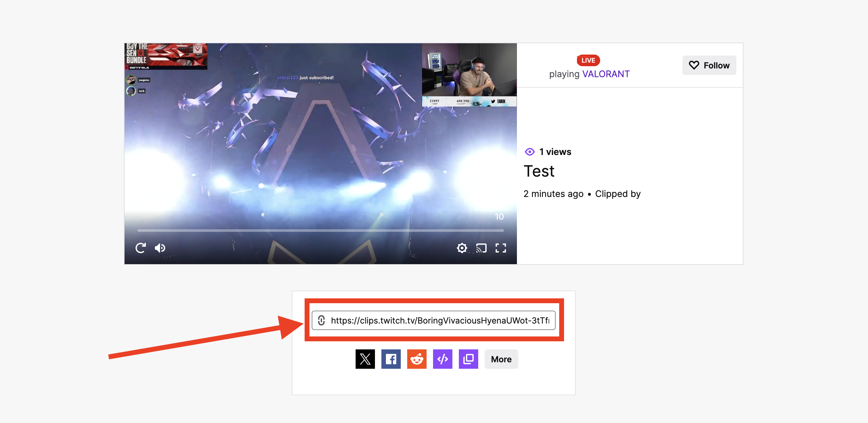The width and height of the screenshot is (868, 423).
Task: Open video player settings gear
Action: 462,248
